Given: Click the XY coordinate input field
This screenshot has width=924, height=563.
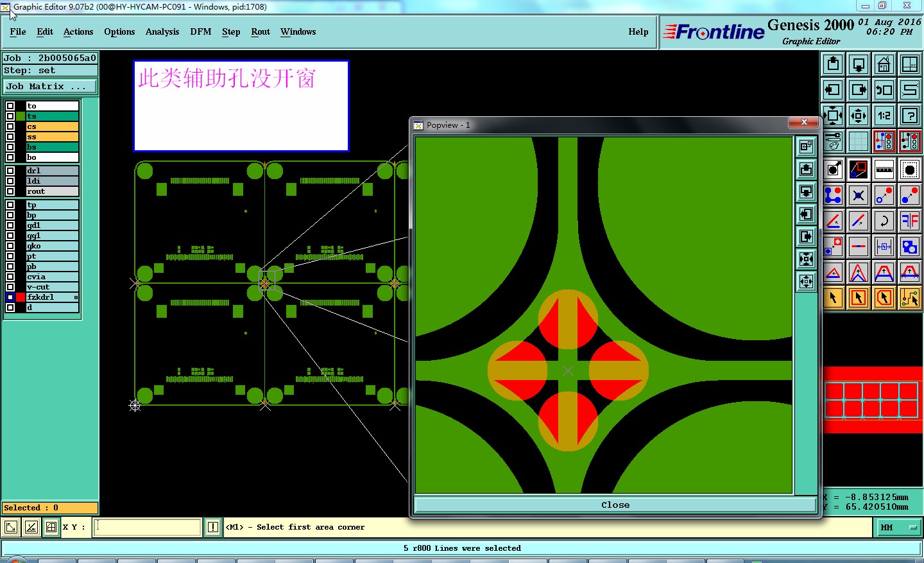Looking at the screenshot, I should [148, 527].
